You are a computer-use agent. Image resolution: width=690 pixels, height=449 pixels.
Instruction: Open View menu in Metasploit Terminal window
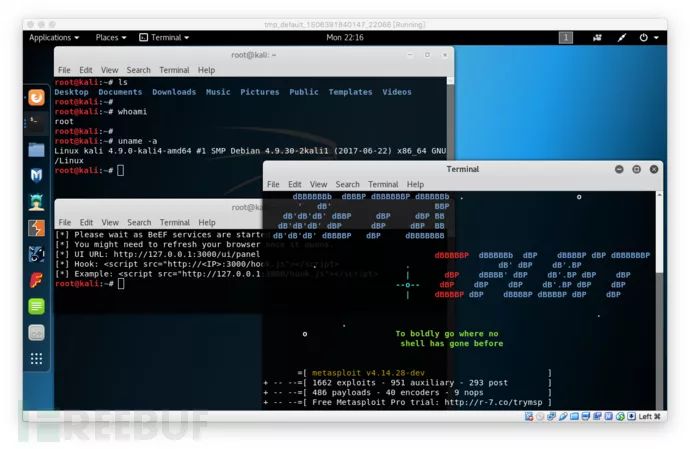click(x=318, y=184)
